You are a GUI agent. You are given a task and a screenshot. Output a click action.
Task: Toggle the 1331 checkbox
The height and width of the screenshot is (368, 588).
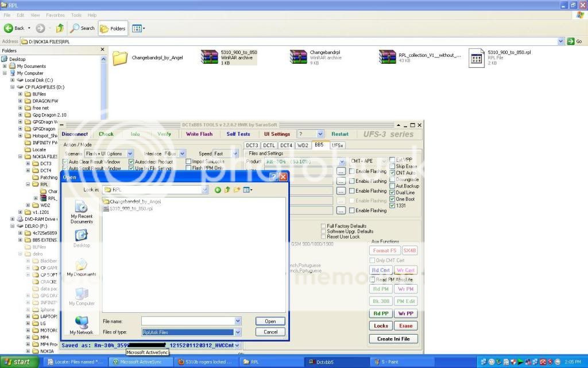392,205
